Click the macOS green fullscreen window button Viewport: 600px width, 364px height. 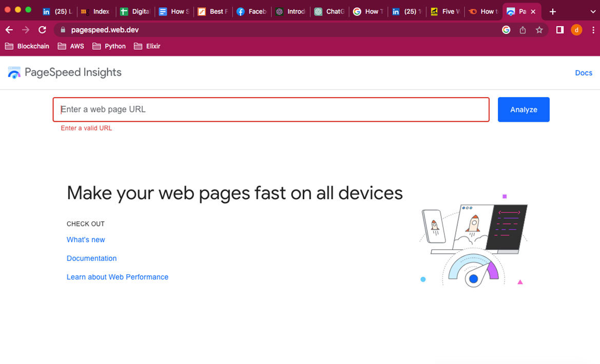pos(28,10)
